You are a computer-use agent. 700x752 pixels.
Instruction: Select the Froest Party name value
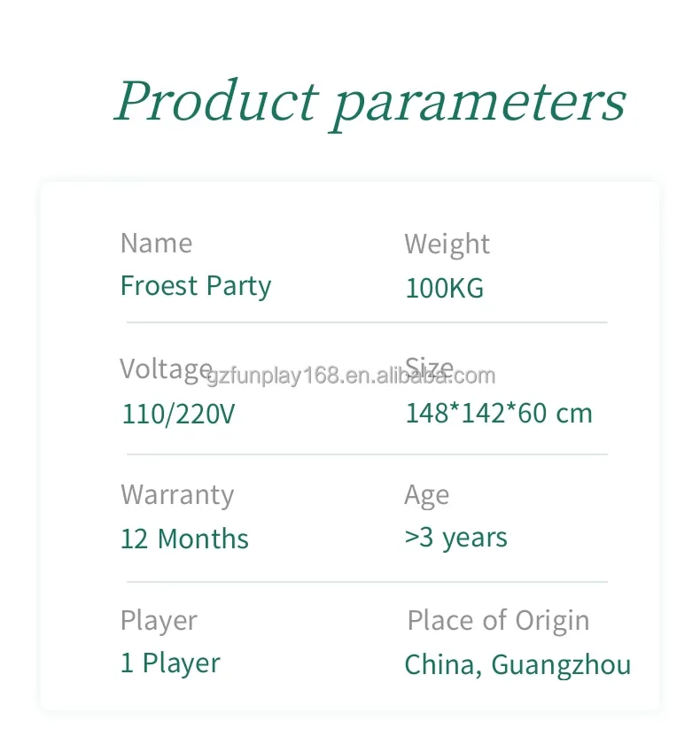(x=196, y=286)
